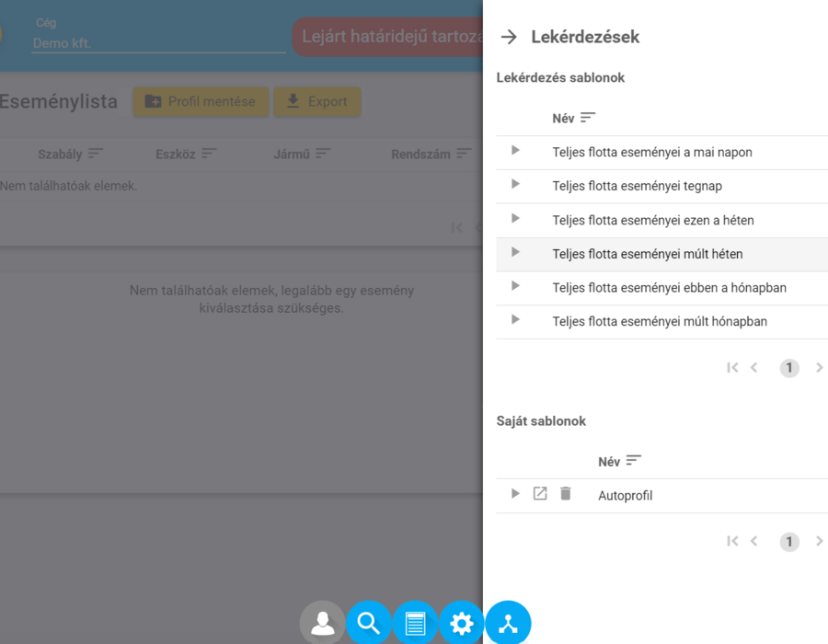Sort Saját sablonok by Név
The image size is (828, 644).
pos(634,461)
